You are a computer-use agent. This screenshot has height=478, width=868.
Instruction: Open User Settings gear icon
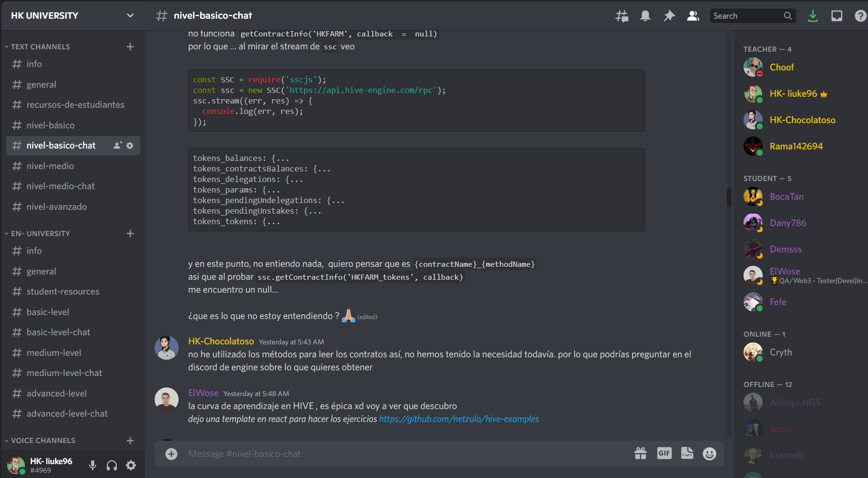pos(131,465)
